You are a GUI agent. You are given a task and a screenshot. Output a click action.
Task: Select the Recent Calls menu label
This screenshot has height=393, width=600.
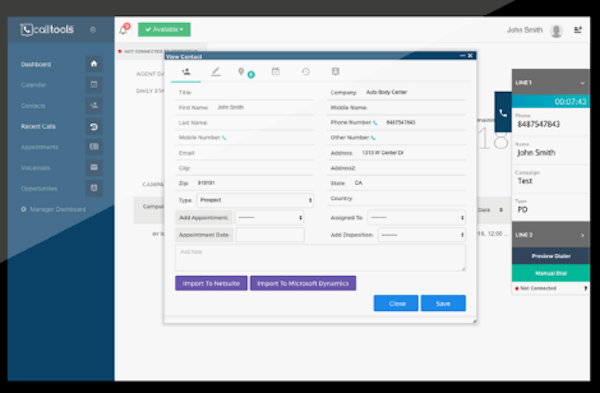pyautogui.click(x=38, y=126)
